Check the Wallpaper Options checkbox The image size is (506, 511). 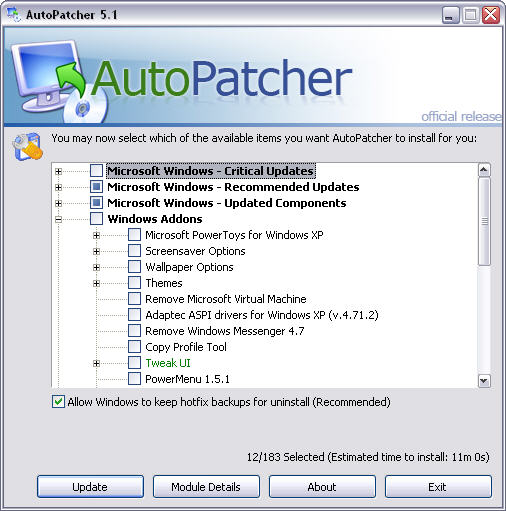coord(134,267)
